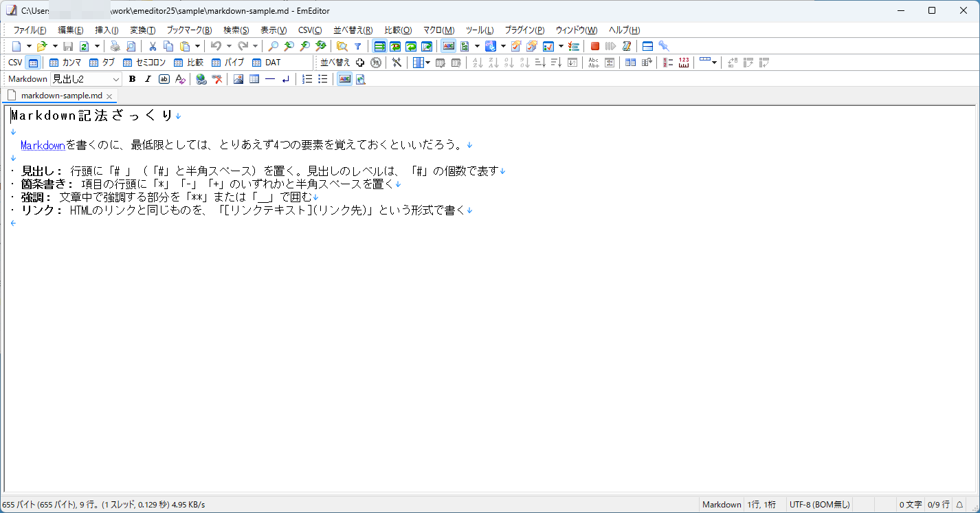Apply numbered list formatting
The height and width of the screenshot is (513, 980).
point(307,78)
